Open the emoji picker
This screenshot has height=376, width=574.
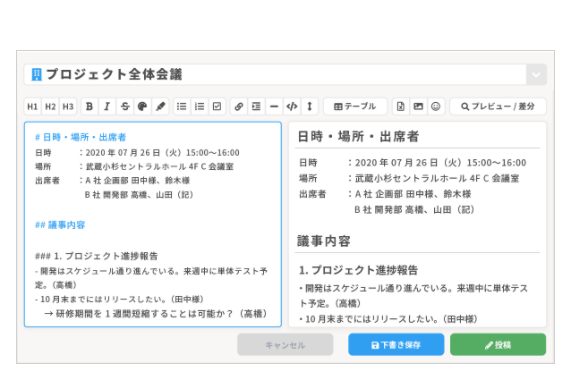pos(436,107)
